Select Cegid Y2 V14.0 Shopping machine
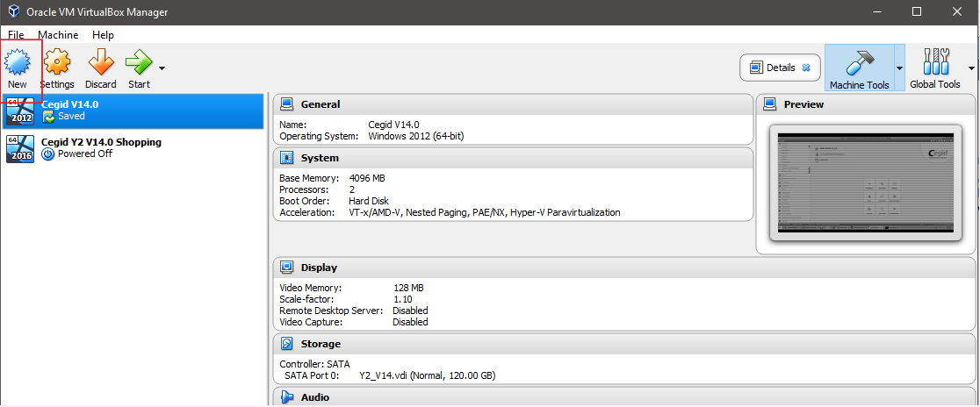980x407 pixels. pos(132,148)
